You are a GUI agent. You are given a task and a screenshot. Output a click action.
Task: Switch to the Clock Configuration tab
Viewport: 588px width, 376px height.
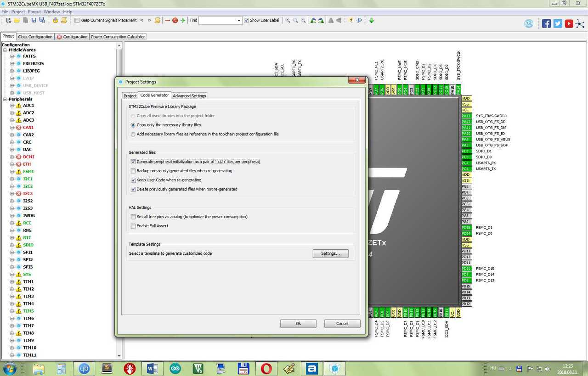pos(35,37)
